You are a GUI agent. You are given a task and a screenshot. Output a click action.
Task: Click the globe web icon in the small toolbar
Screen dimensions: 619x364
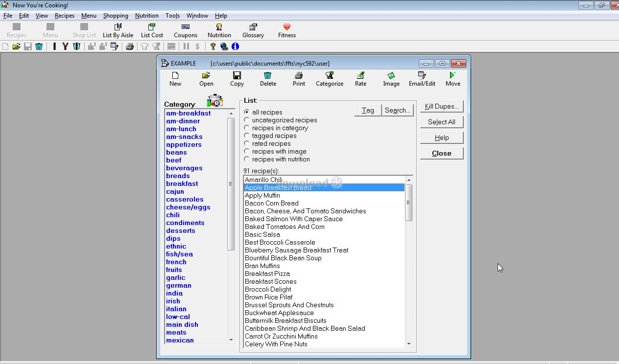[x=224, y=46]
